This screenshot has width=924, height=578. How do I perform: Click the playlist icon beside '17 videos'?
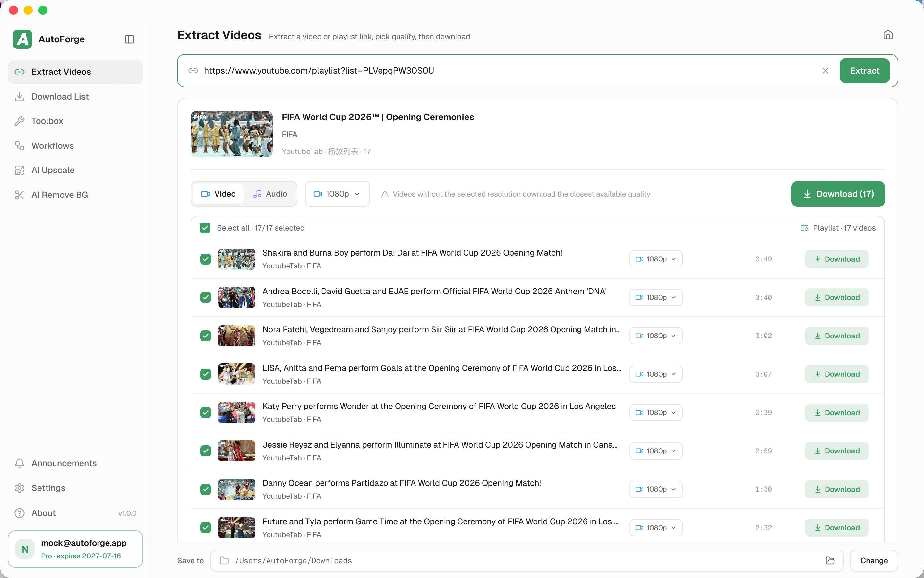[805, 228]
